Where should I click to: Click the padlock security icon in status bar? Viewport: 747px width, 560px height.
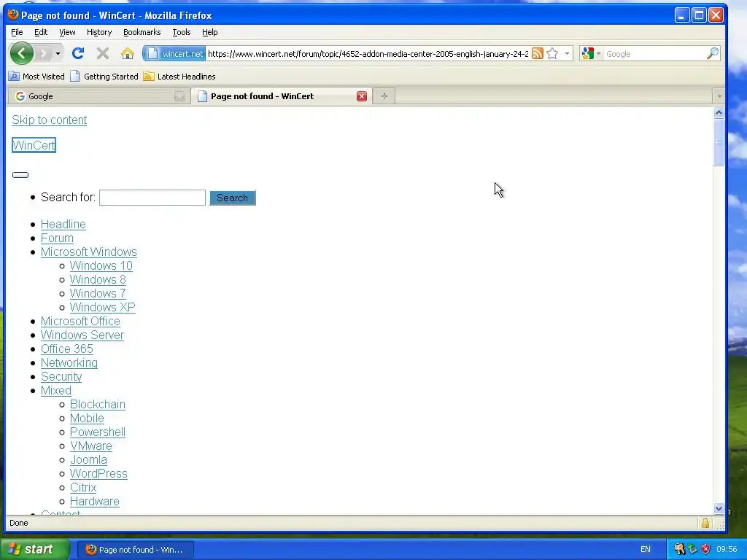tap(705, 523)
